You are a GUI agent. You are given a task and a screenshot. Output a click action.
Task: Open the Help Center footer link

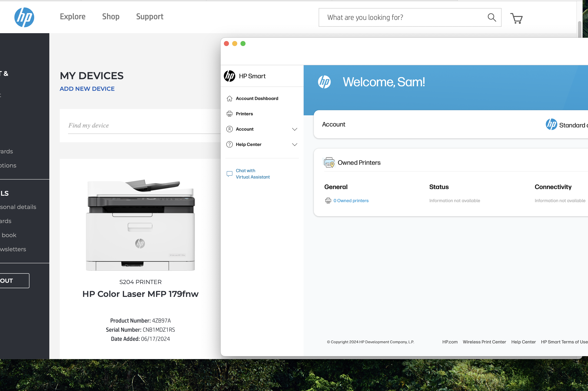523,342
